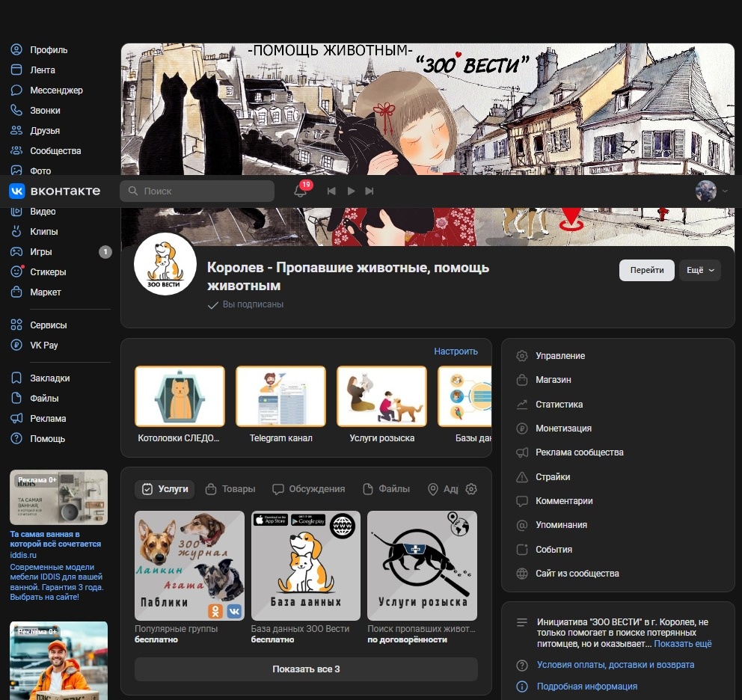
Task: Open the notifications bell
Action: coord(300,191)
